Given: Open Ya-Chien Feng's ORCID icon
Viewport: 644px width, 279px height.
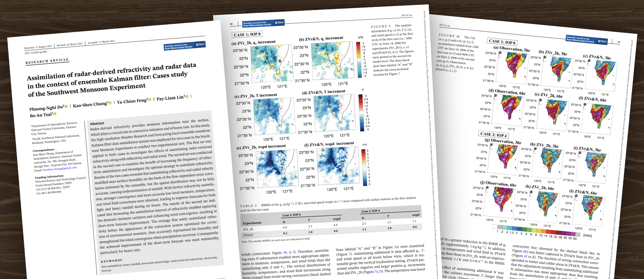Looking at the screenshot, I should (150, 99).
